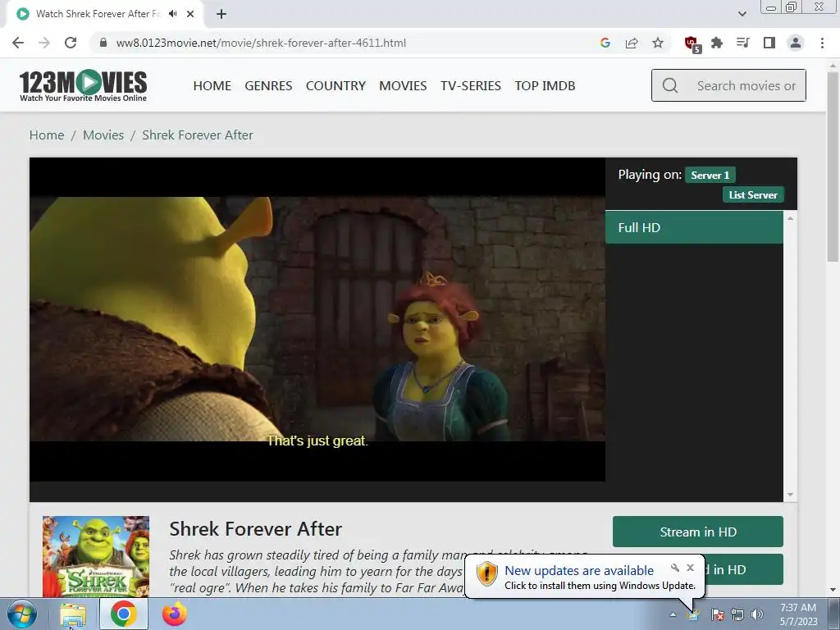The height and width of the screenshot is (630, 840).
Task: Open the Chrome profile avatar
Action: (x=796, y=43)
